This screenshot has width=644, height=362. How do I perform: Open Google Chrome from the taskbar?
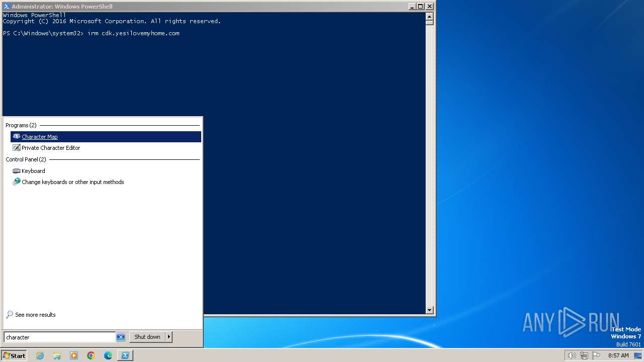[91, 355]
